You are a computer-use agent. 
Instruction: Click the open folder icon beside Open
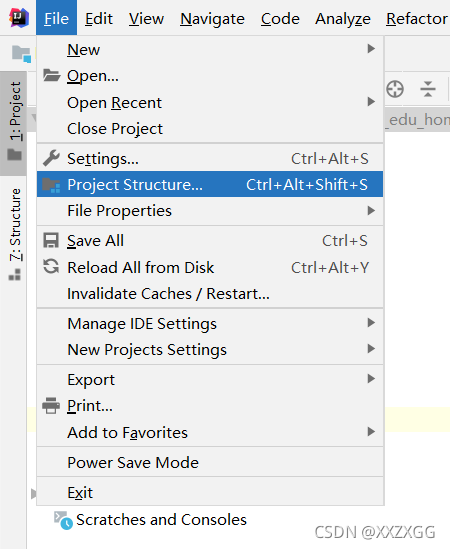(51, 75)
